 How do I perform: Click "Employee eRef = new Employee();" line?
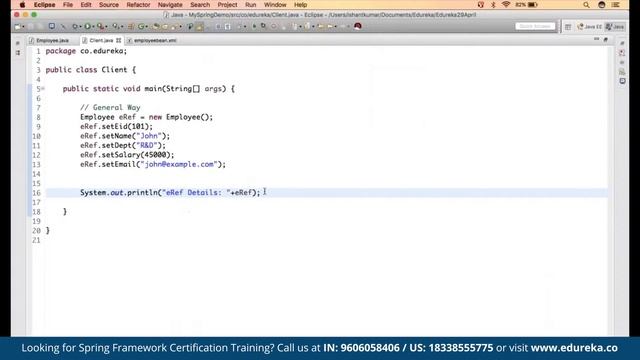click(147, 117)
